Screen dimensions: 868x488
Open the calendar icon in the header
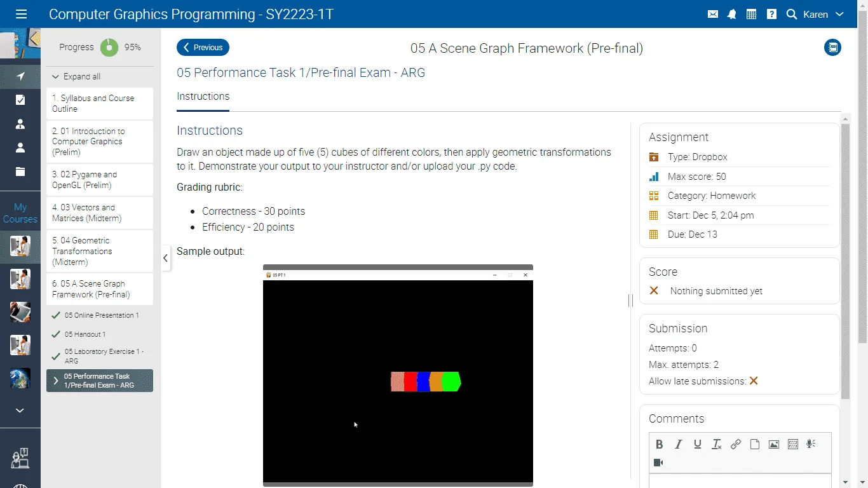[752, 14]
